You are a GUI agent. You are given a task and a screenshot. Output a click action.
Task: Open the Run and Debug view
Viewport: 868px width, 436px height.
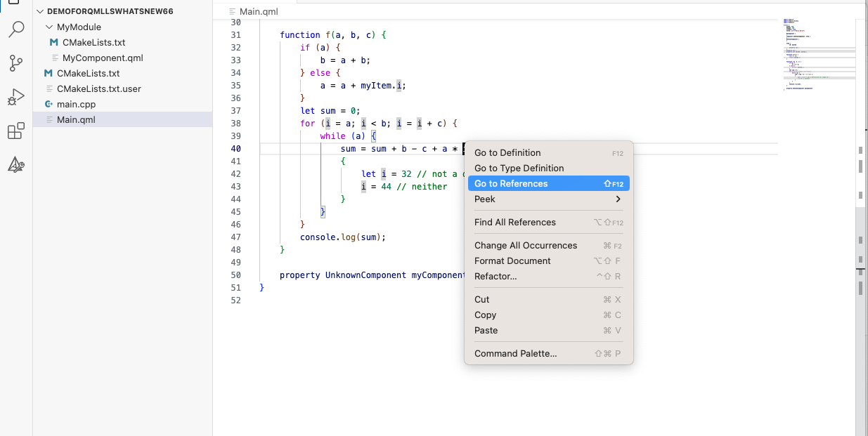[x=16, y=97]
